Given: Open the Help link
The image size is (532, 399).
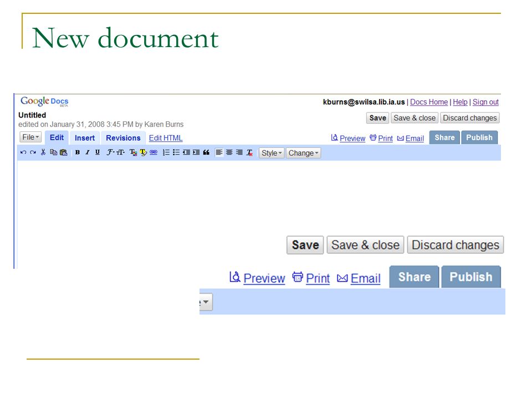Looking at the screenshot, I should 460,102.
